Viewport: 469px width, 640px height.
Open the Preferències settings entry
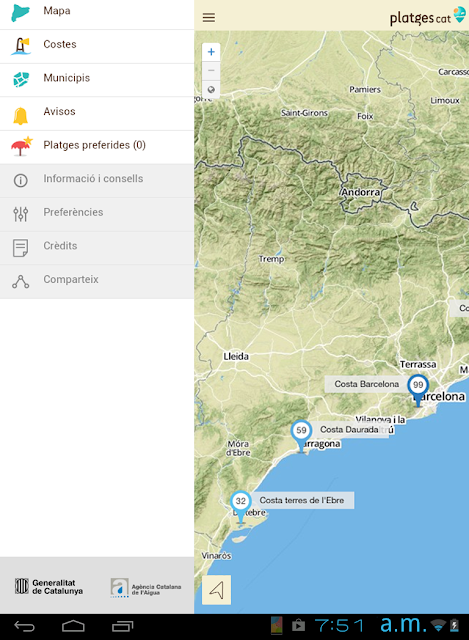[97, 215]
